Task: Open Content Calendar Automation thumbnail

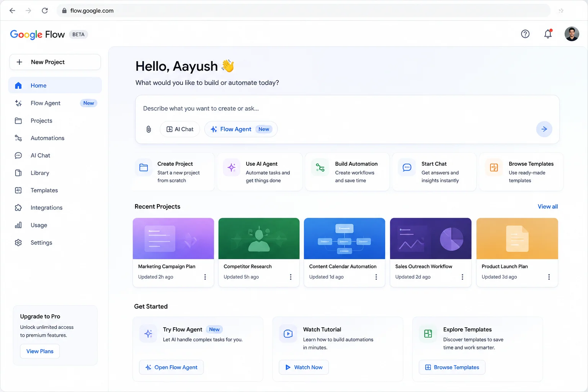Action: click(x=345, y=238)
